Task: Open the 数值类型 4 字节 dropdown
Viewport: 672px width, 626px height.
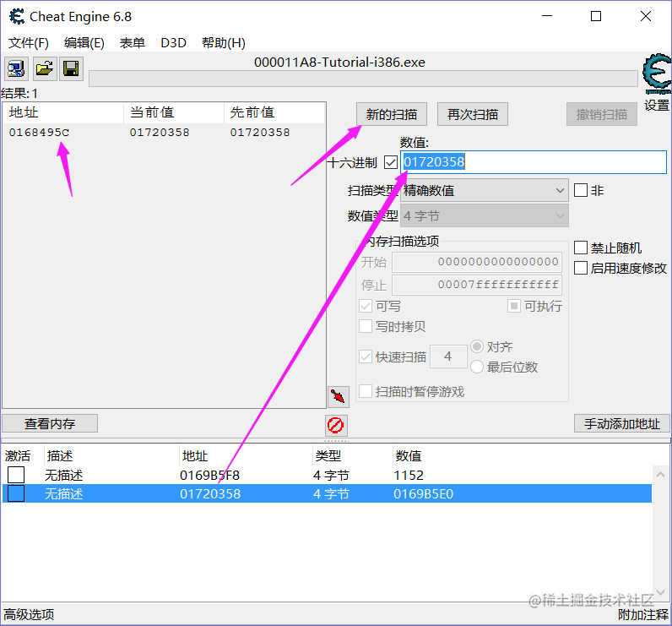Action: click(x=485, y=216)
